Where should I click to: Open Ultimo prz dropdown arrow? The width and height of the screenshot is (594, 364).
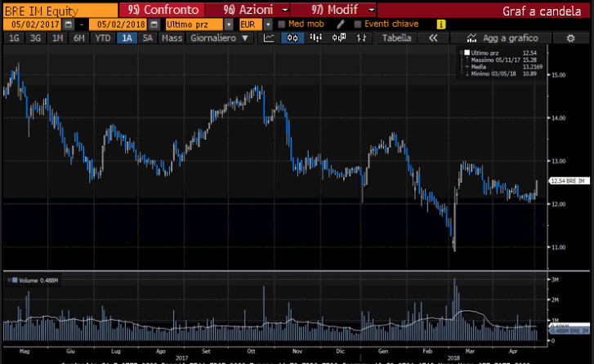point(229,24)
